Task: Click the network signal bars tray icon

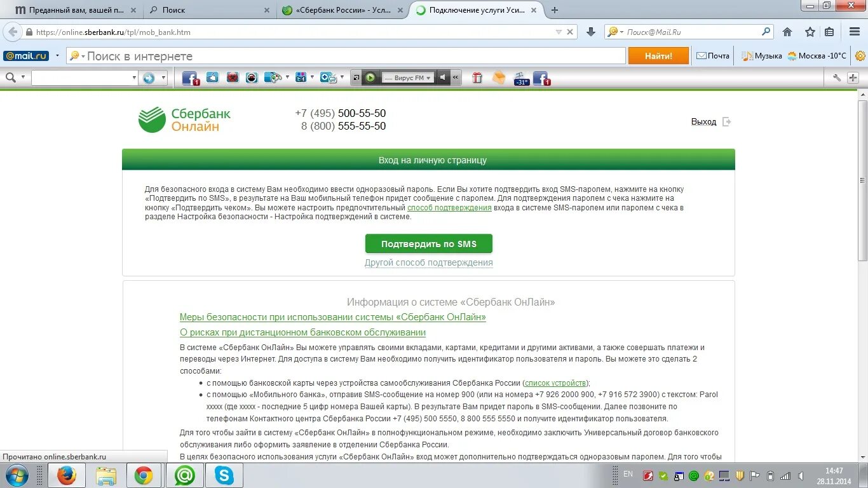Action: [x=786, y=475]
